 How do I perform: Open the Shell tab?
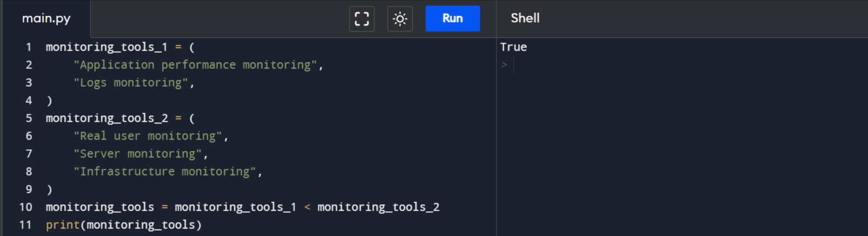click(525, 18)
